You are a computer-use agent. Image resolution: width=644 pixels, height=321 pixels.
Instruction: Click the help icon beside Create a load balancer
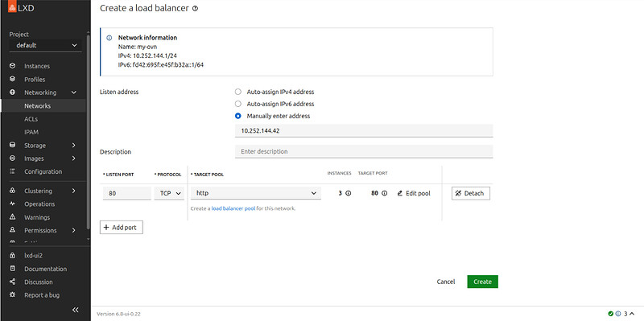click(x=195, y=8)
